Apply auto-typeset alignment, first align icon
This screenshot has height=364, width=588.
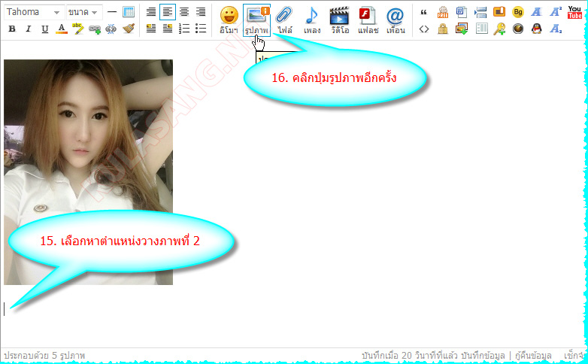coord(150,12)
